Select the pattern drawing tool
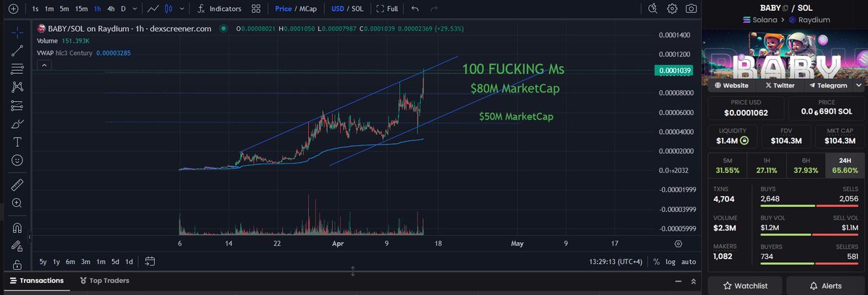 point(17,87)
